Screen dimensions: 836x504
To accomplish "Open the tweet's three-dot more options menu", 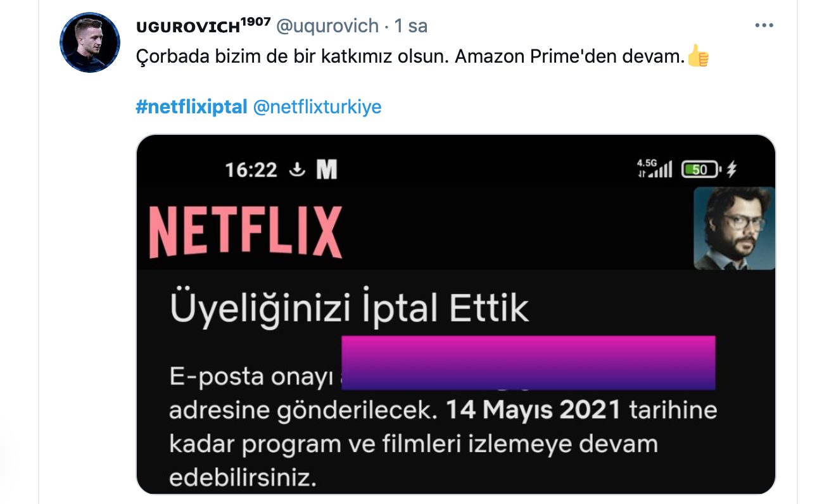I will point(764,27).
